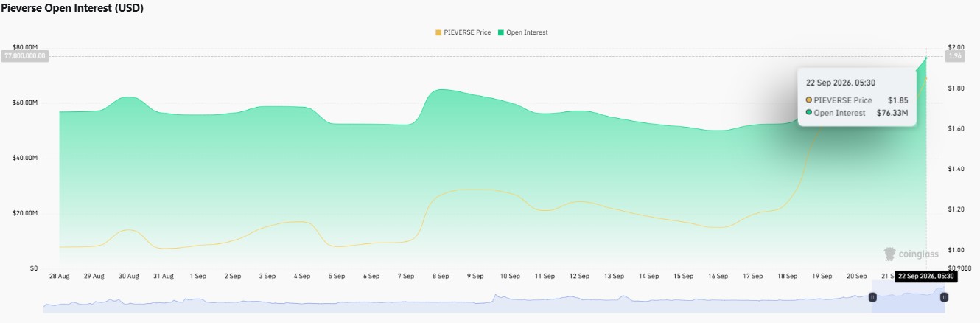Click the 28 Aug date label
The height and width of the screenshot is (323, 980).
(x=59, y=276)
